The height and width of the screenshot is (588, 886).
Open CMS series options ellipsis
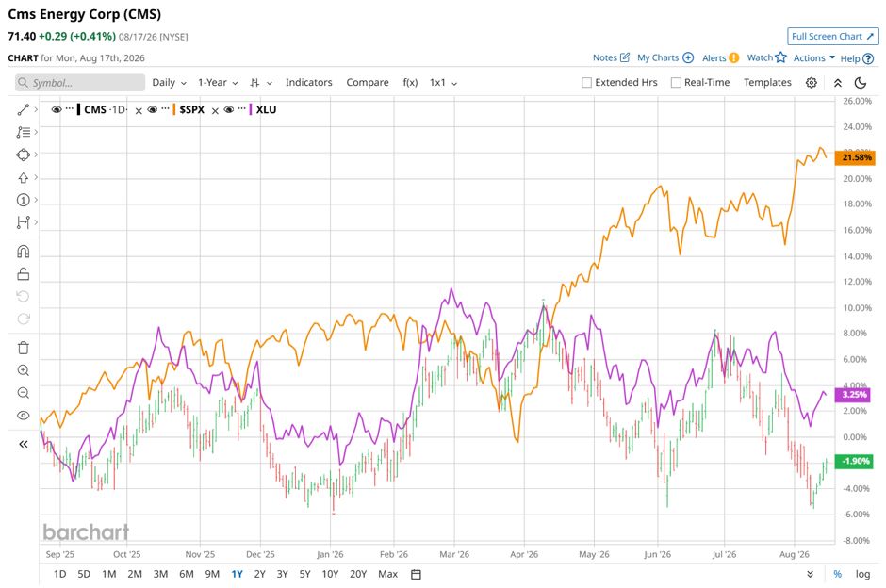coord(70,108)
